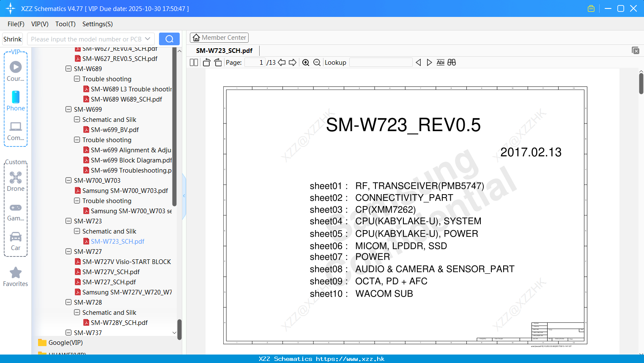Toggle two-page view layout icon
Image resolution: width=644 pixels, height=363 pixels.
coord(194,63)
